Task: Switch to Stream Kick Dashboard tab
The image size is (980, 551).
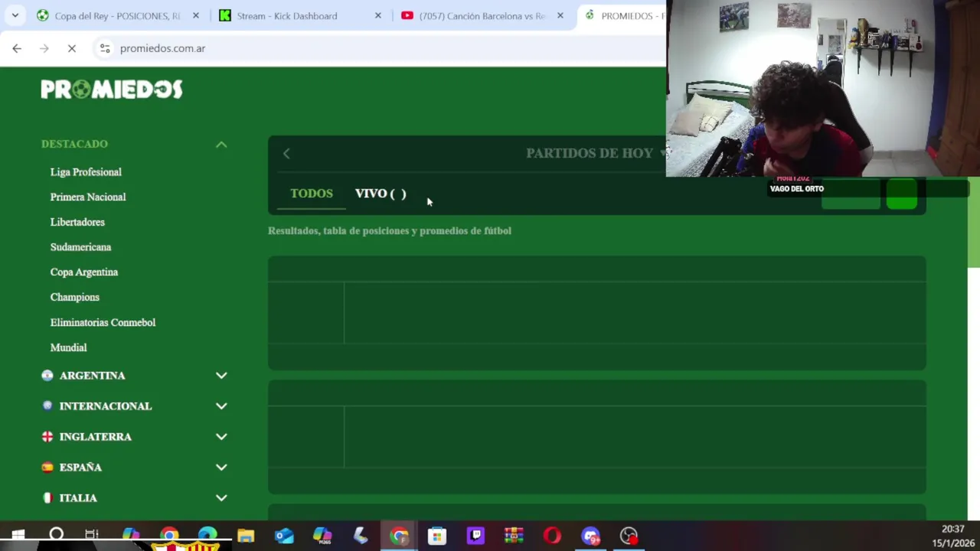Action: [287, 16]
